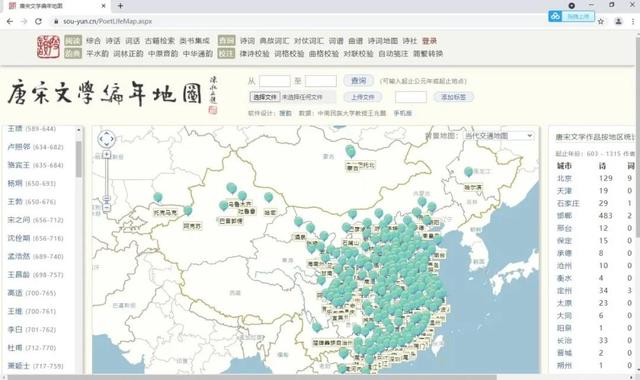The image size is (640, 380).
Task: Go back with the browser back arrow
Action: pos(9,21)
